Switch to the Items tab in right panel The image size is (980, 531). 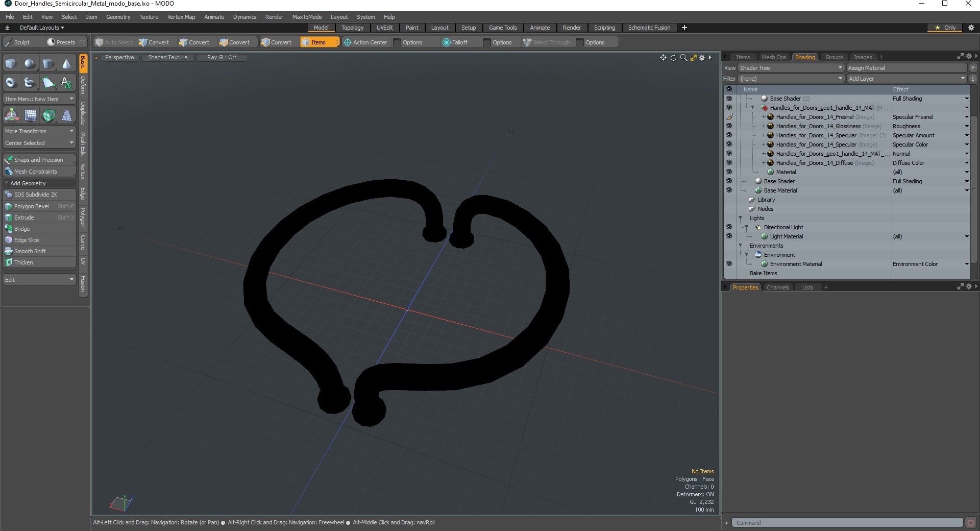pyautogui.click(x=743, y=57)
